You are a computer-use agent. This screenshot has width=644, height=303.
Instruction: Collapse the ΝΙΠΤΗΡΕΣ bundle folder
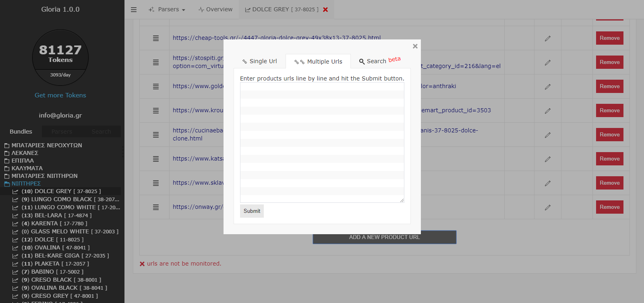point(26,183)
